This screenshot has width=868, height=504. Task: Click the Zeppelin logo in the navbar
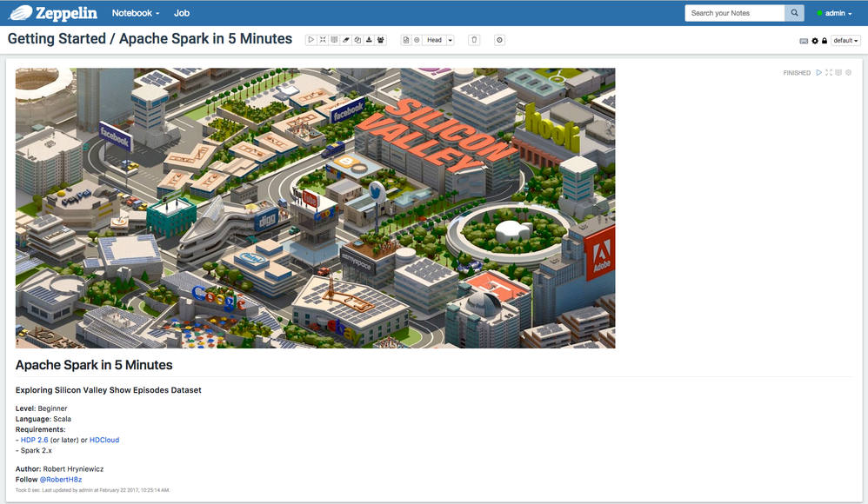pos(52,13)
